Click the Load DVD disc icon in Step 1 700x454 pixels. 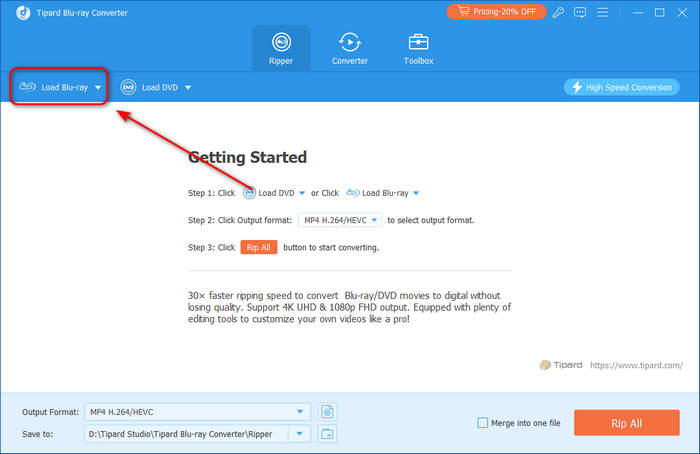249,193
